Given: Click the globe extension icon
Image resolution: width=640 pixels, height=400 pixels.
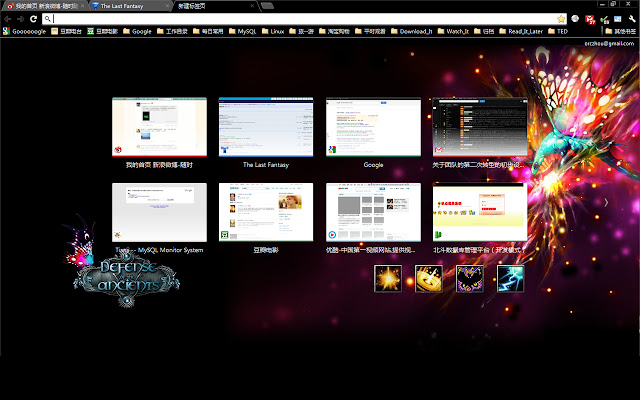Looking at the screenshot, I should point(575,19).
